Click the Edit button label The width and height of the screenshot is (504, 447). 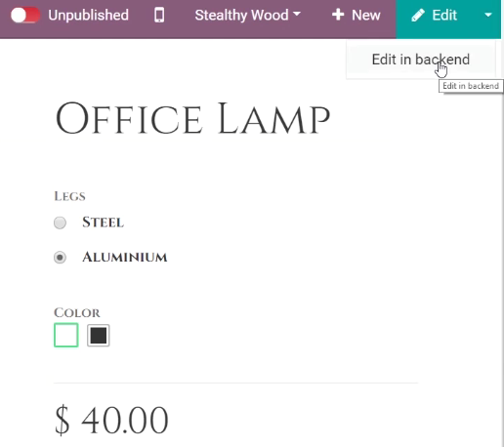pyautogui.click(x=444, y=15)
